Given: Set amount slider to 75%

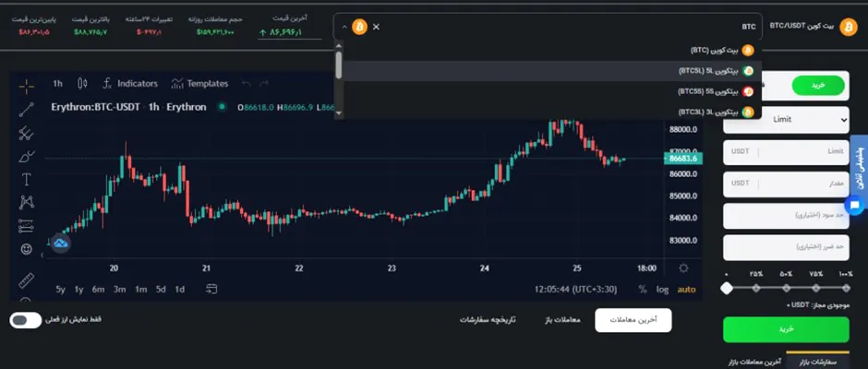Looking at the screenshot, I should pos(816,288).
